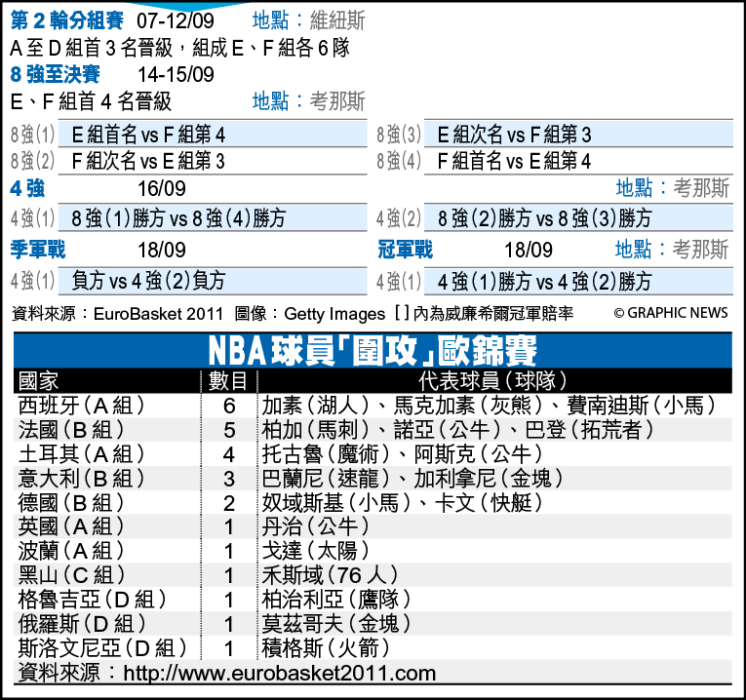Image resolution: width=746 pixels, height=700 pixels.
Task: Click the image credit Getty Images
Action: pos(334,313)
